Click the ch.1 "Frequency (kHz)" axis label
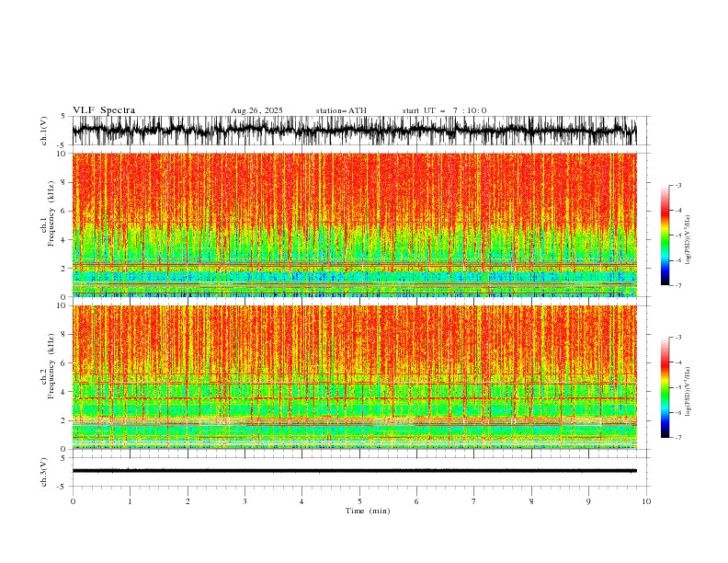Viewport: 728px width, 563px height. (51, 213)
